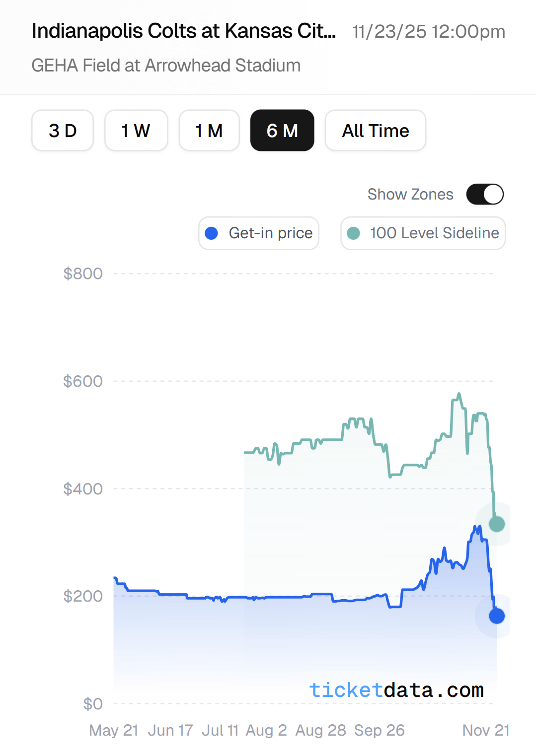Viewport: 536px width, 756px height.
Task: Select the 3 D time range tab
Action: (x=63, y=131)
